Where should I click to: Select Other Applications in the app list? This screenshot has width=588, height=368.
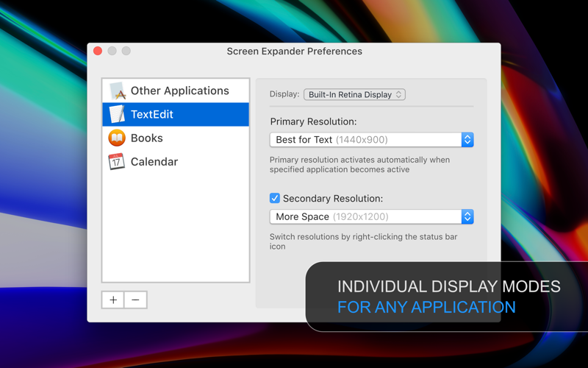(176, 91)
